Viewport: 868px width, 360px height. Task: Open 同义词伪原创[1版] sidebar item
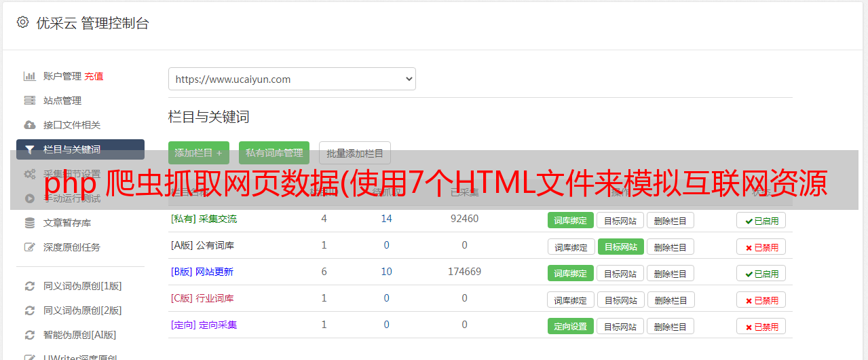click(x=83, y=286)
